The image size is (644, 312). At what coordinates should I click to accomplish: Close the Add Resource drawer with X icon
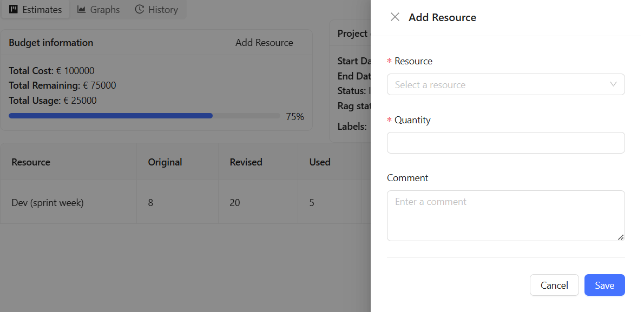click(395, 17)
